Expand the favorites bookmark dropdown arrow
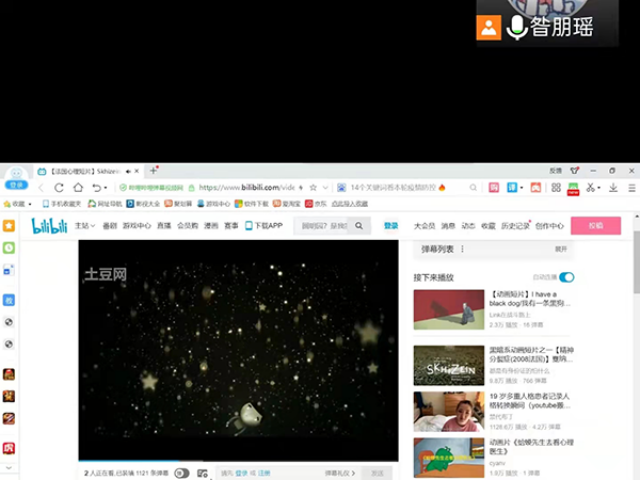Screen dimensions: 640x480 coord(30,204)
